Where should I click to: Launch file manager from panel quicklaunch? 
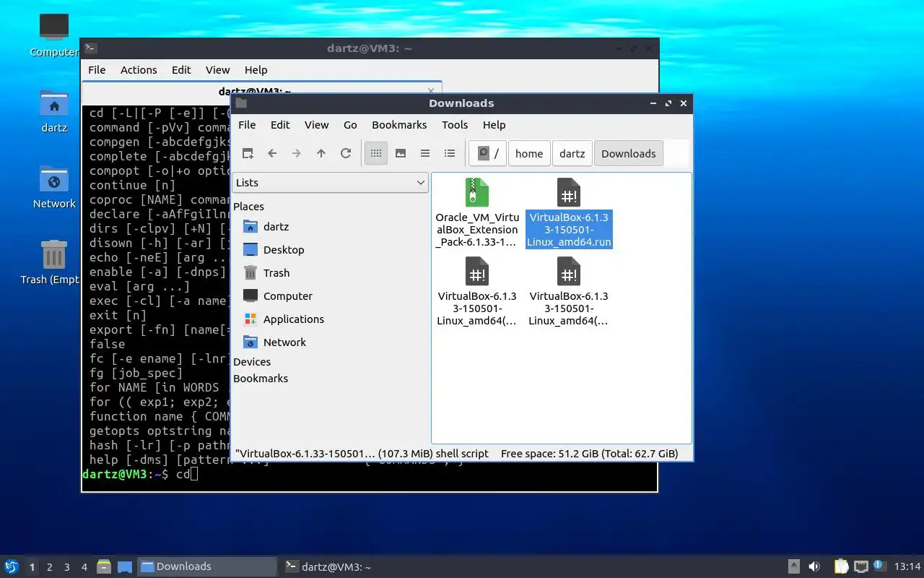coord(104,566)
